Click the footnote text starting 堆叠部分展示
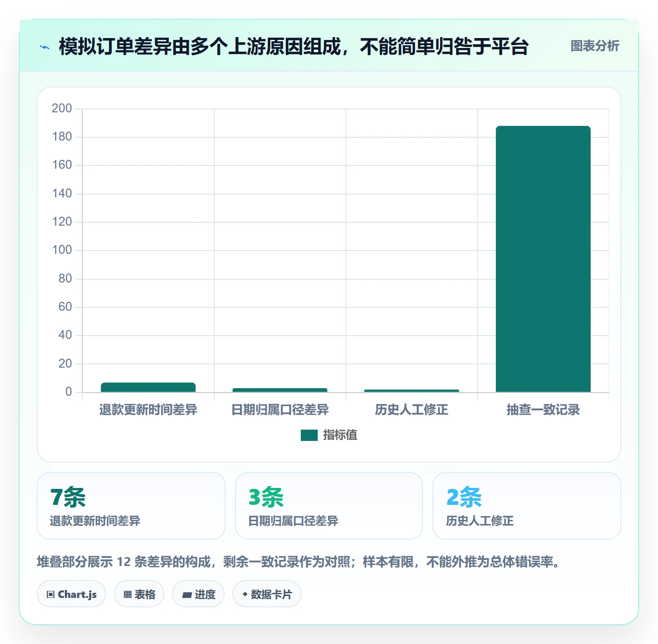Screen dimensions: 658x644 tap(301, 562)
